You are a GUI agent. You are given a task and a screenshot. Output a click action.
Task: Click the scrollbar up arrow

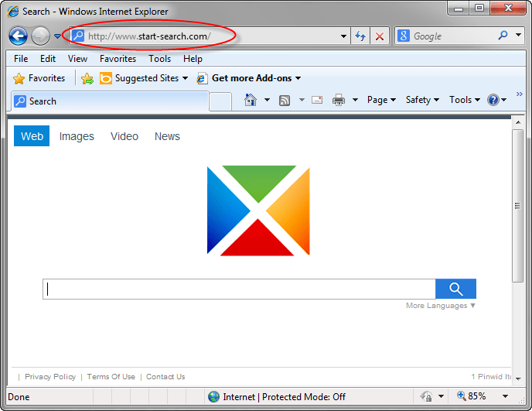click(x=518, y=122)
